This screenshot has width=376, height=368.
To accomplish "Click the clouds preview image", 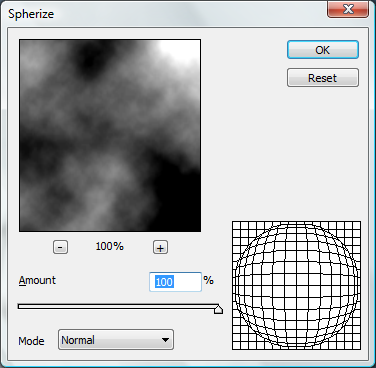I will (x=110, y=135).
